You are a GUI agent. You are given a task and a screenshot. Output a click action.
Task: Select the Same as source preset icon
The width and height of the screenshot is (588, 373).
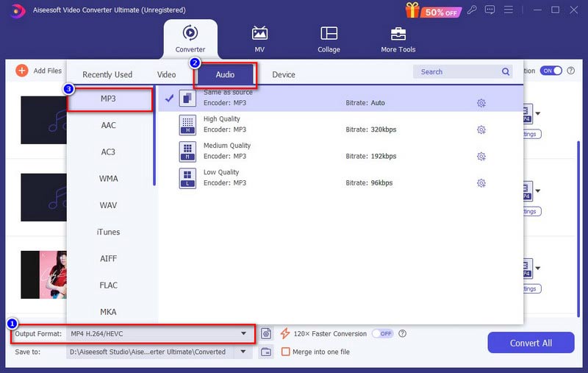click(187, 99)
